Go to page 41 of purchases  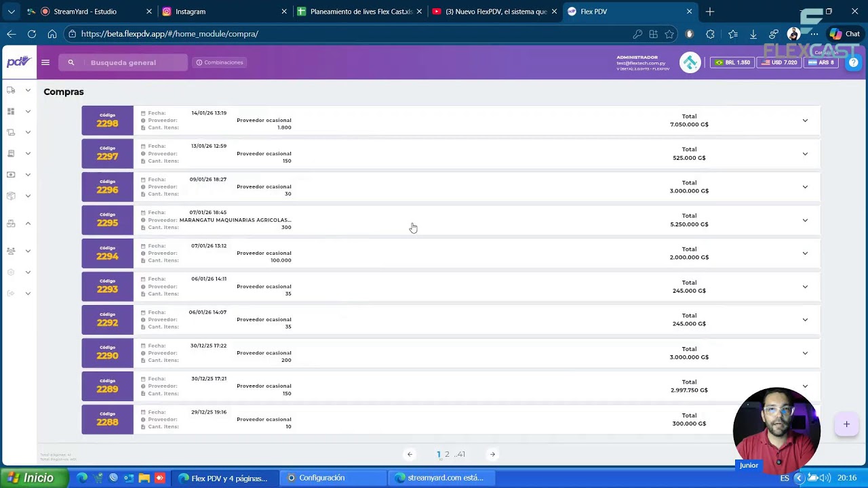[x=461, y=454]
